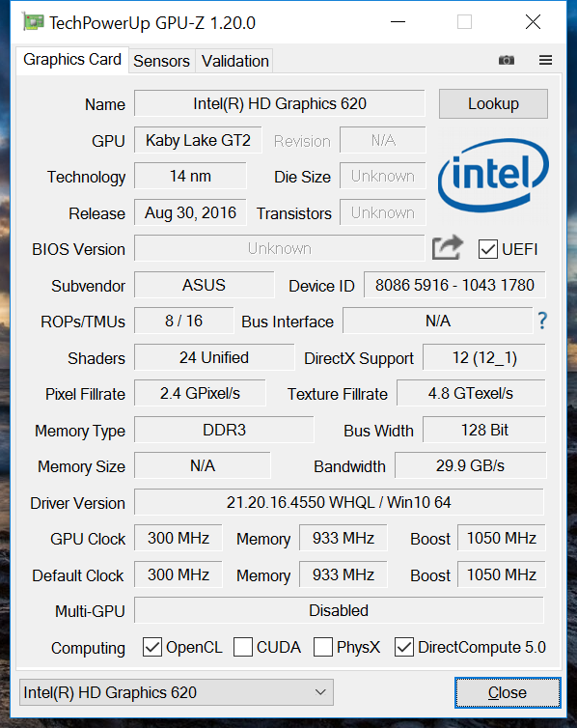Click the BIOS Version field showing Unknown
The height and width of the screenshot is (728, 577).
[280, 248]
